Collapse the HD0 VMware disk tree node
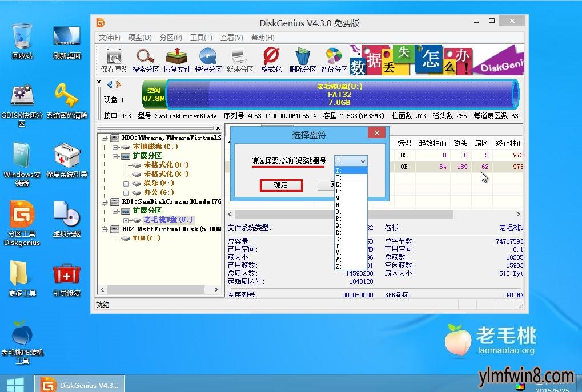582x392 pixels. coord(105,138)
